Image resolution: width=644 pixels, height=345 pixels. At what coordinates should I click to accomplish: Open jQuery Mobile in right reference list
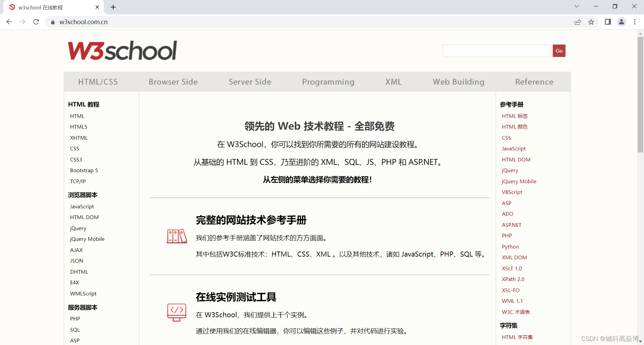tap(519, 181)
